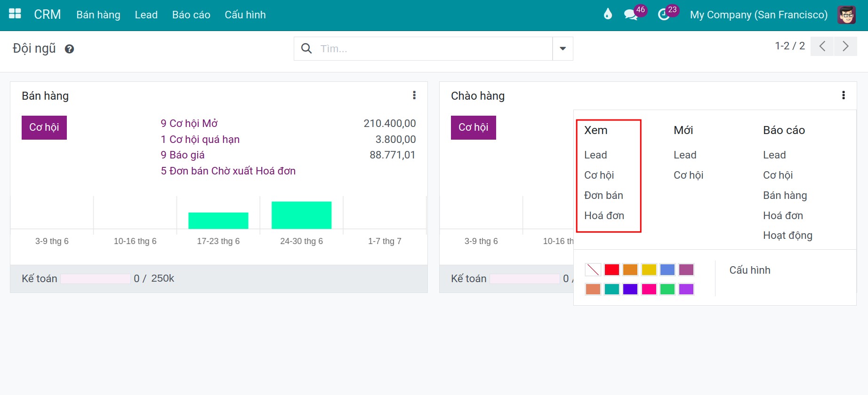
Task: Go to the next page arrow
Action: (x=845, y=46)
